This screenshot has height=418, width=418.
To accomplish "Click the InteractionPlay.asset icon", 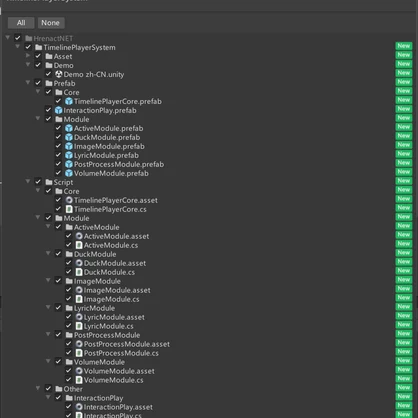I will point(79,407).
